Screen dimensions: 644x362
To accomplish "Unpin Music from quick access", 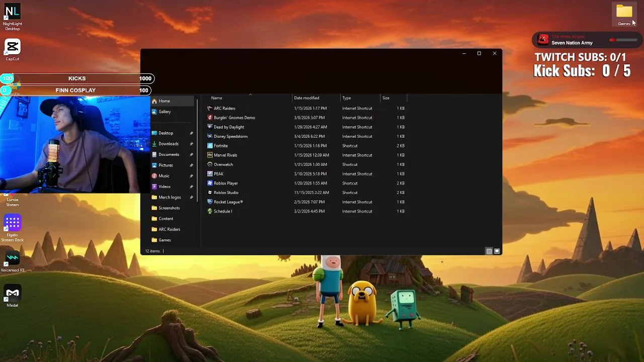I will pos(191,176).
